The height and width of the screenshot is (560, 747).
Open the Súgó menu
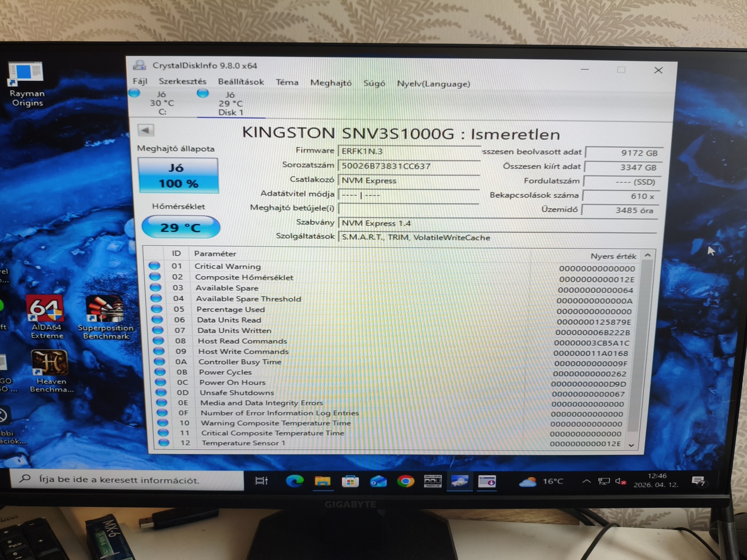[374, 83]
